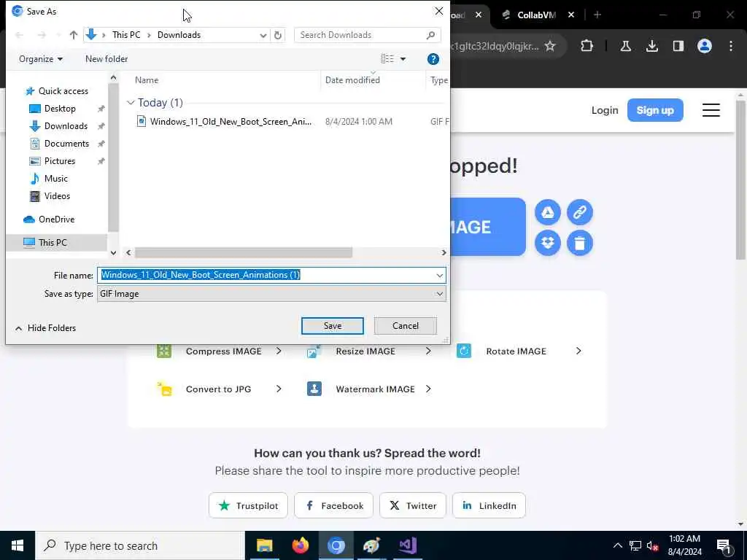Open the webpage hamburger menu
747x560 pixels.
coord(711,110)
